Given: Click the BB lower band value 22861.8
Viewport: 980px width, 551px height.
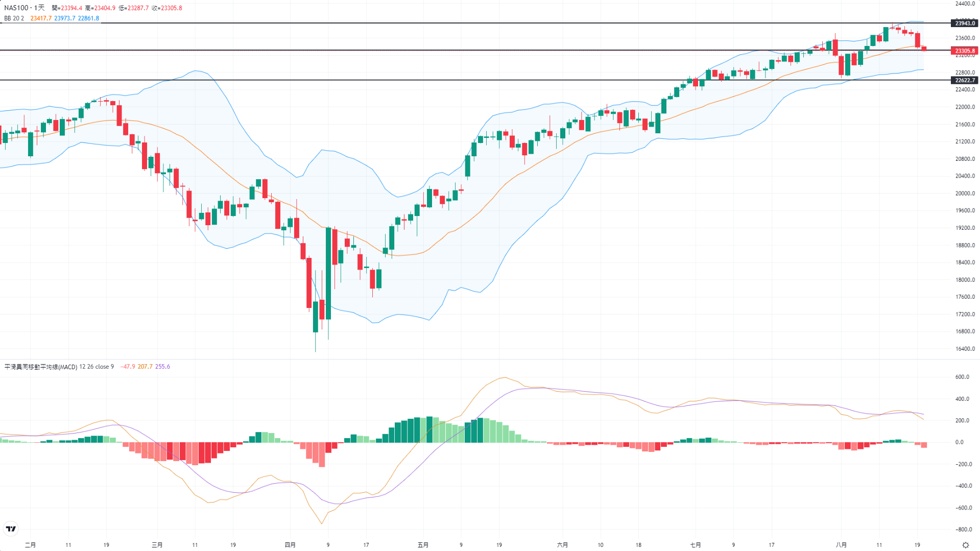Looking at the screenshot, I should point(88,18).
